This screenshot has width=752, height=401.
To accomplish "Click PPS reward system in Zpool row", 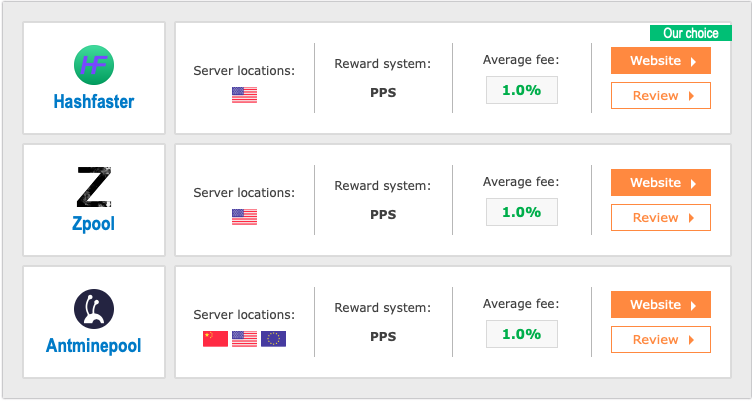I will coord(383,214).
